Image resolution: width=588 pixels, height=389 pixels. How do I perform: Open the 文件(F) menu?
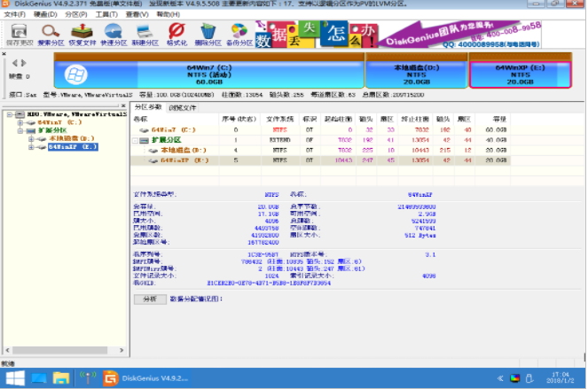14,14
